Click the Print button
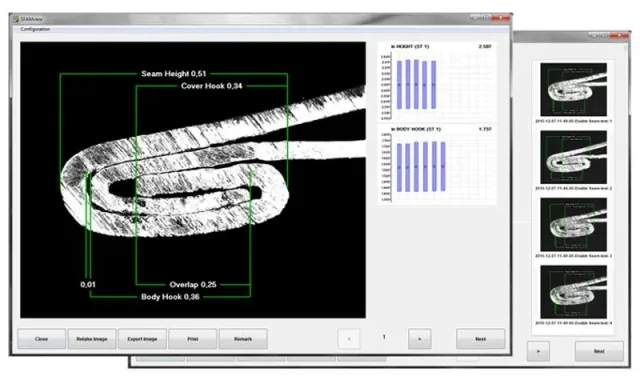 pos(193,339)
